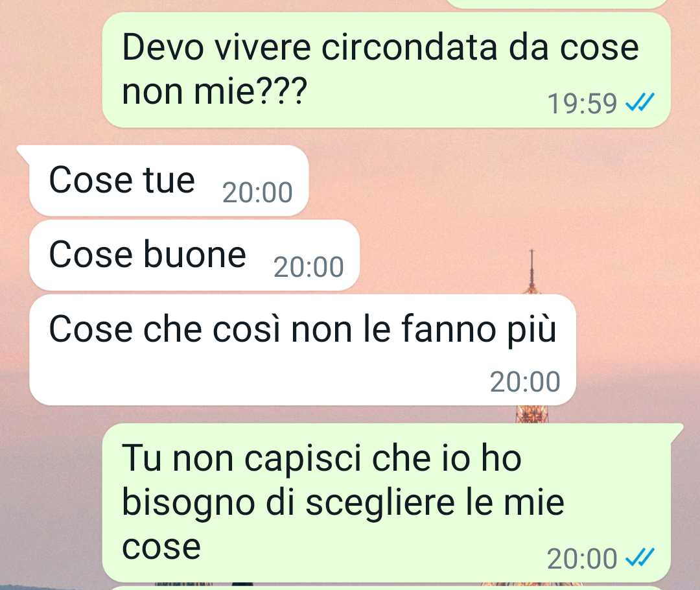Screen dimensions: 700x590
Task: Click blue read ticks on last sent message
Action: [640, 558]
